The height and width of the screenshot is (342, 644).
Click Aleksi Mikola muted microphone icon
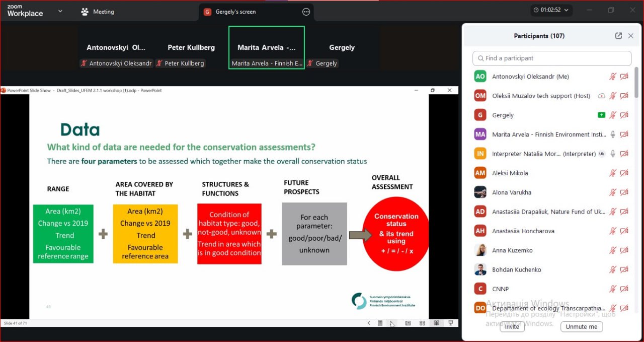[613, 173]
